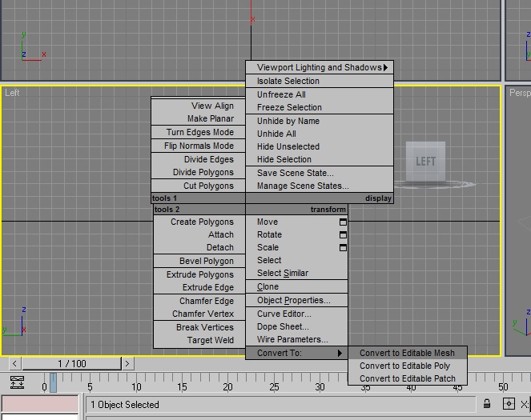
Task: Toggle the selection lock padlock icon
Action: [487, 404]
